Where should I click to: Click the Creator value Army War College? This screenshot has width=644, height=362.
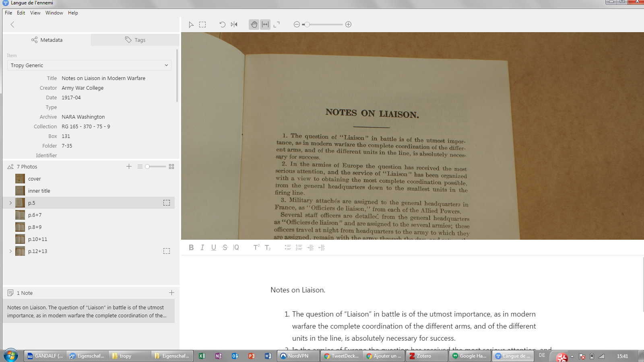click(x=83, y=88)
